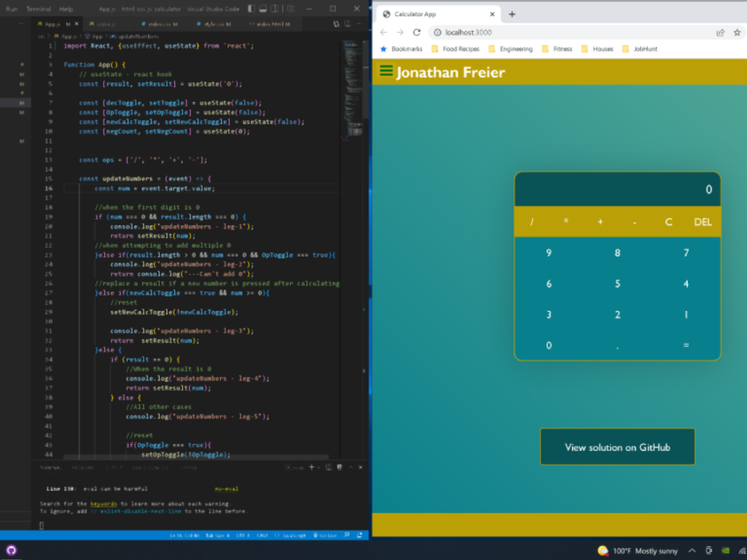Open the terminal launch profile dropdown
747x560 pixels.
pos(318,467)
